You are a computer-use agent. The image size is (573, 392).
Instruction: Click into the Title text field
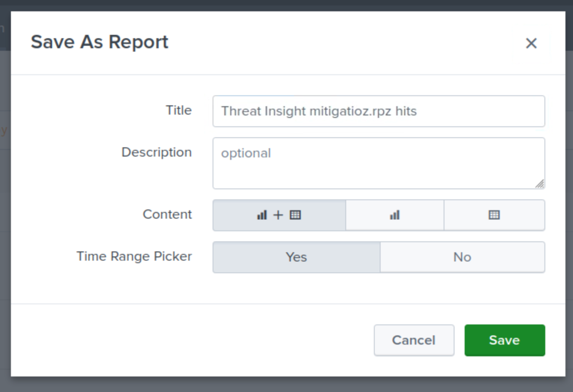click(378, 111)
